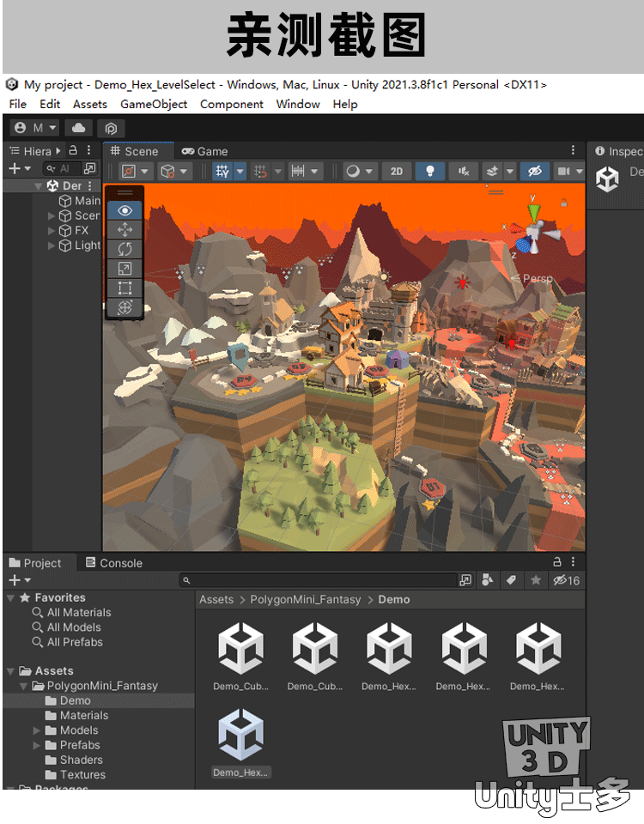Mute scene audio toggle
This screenshot has width=644, height=824.
[464, 172]
